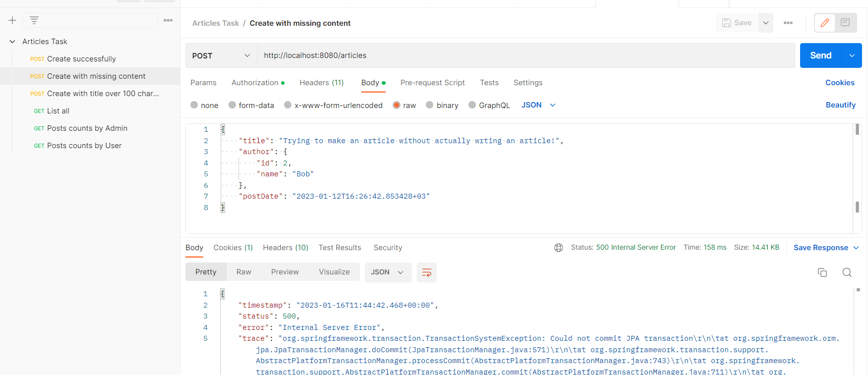
Task: Select the raw body type
Action: [x=404, y=105]
